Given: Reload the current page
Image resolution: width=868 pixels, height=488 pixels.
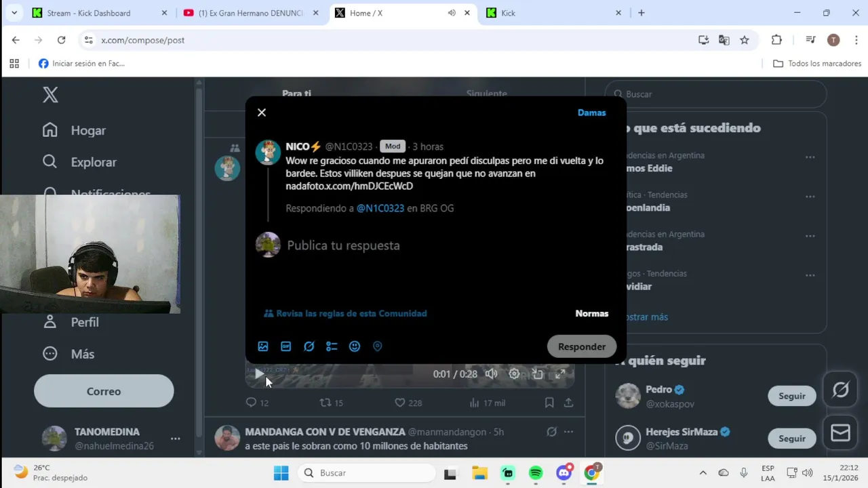Looking at the screenshot, I should tap(62, 40).
